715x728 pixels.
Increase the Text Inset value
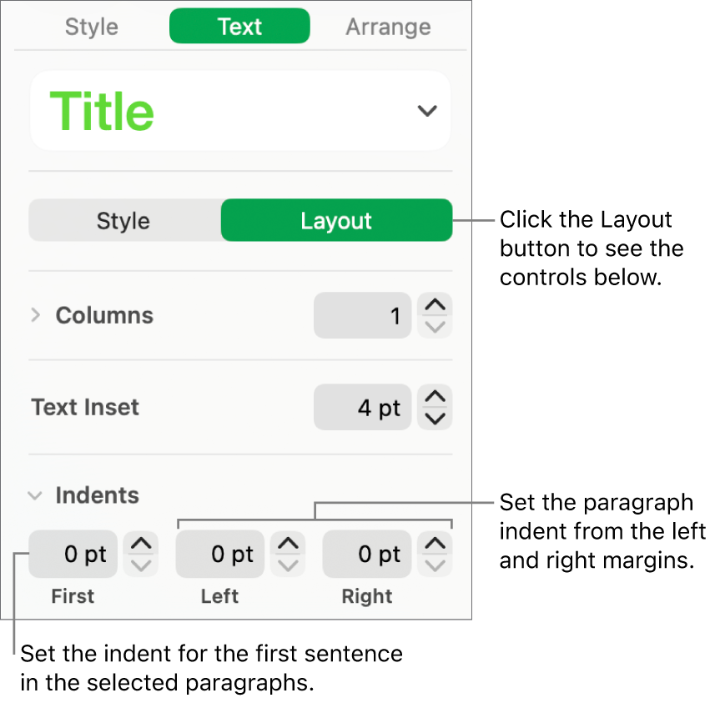pos(435,398)
